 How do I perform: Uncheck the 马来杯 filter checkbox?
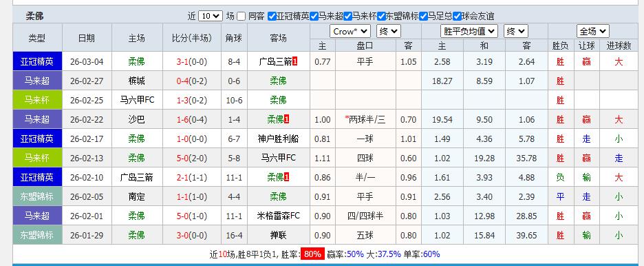coord(347,16)
